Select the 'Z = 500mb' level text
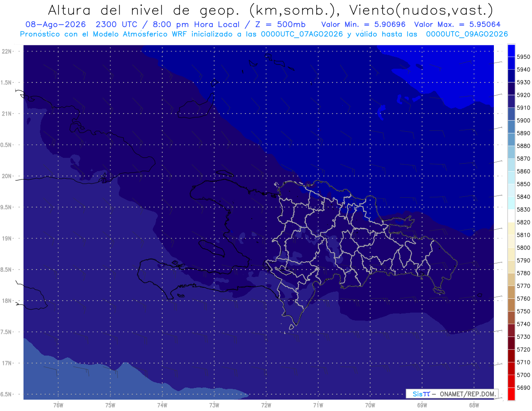Screen dimensions: 532x411 tap(279, 24)
